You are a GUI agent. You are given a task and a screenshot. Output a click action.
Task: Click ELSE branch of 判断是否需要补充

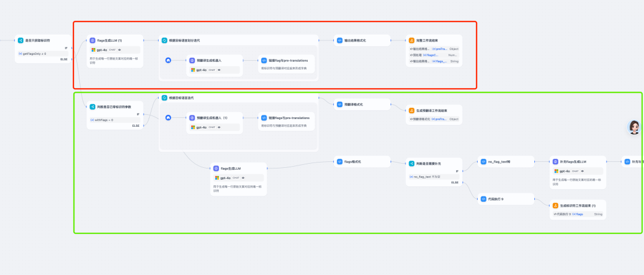(455, 182)
